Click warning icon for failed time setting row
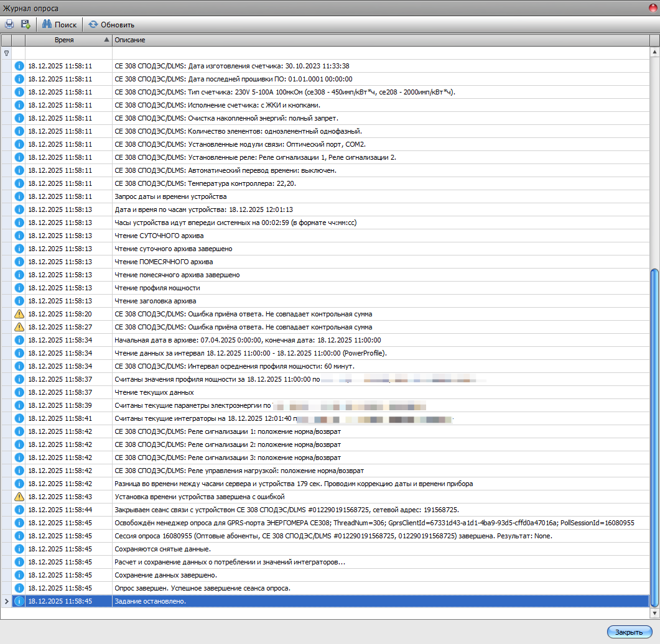The image size is (660, 644). click(x=19, y=497)
